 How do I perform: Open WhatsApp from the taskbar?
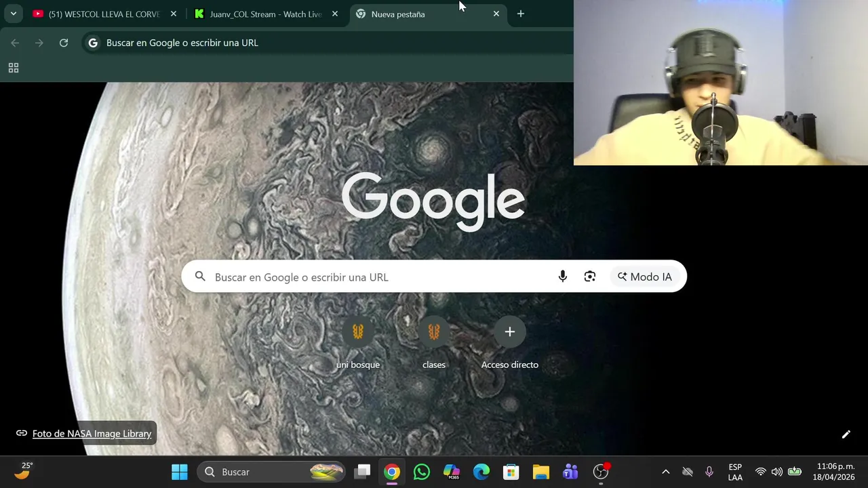coord(422,472)
